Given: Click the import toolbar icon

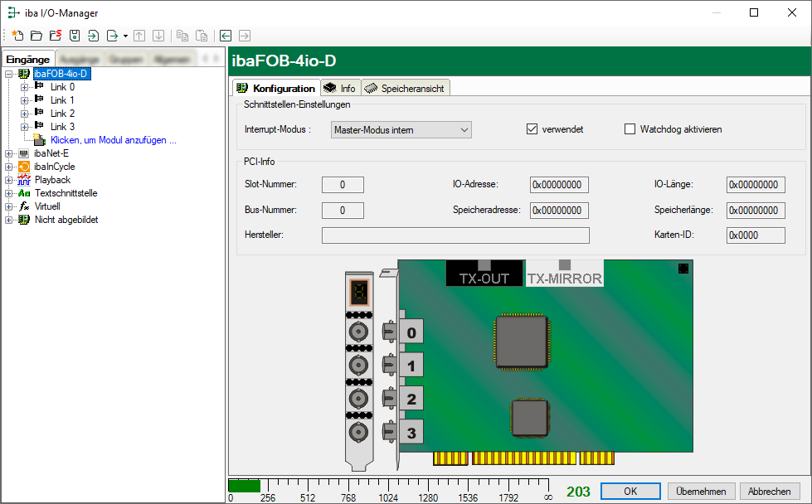Looking at the screenshot, I should pos(93,36).
